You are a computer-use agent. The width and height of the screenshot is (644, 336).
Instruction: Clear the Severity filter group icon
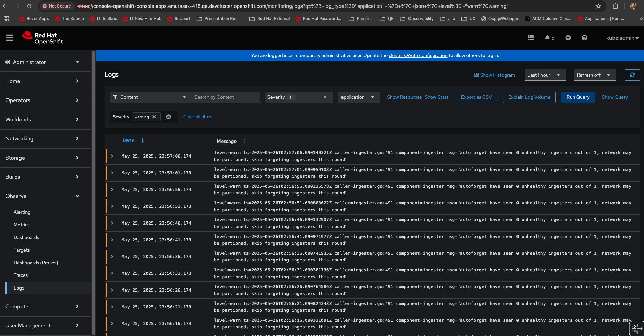[x=169, y=117]
